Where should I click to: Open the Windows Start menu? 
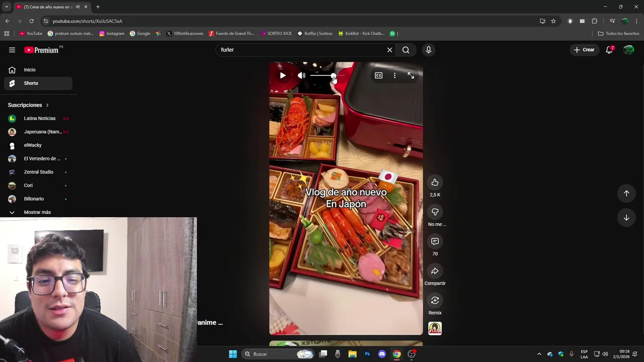tap(233, 354)
